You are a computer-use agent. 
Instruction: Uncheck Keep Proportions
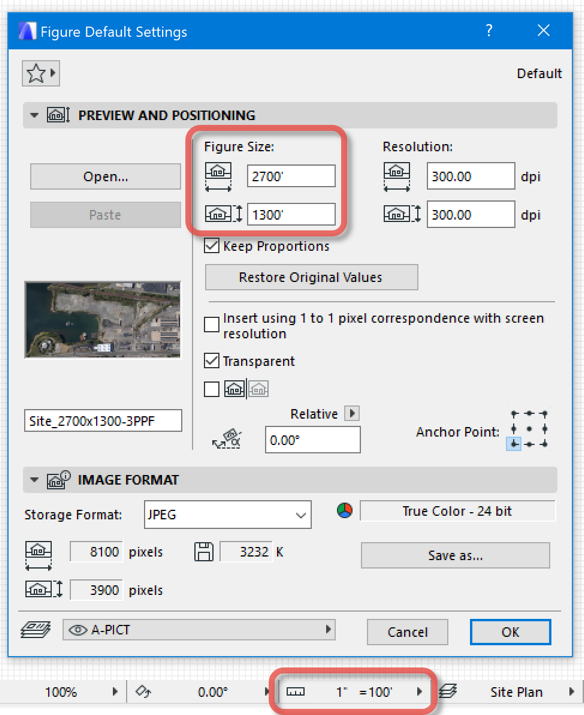[x=212, y=246]
